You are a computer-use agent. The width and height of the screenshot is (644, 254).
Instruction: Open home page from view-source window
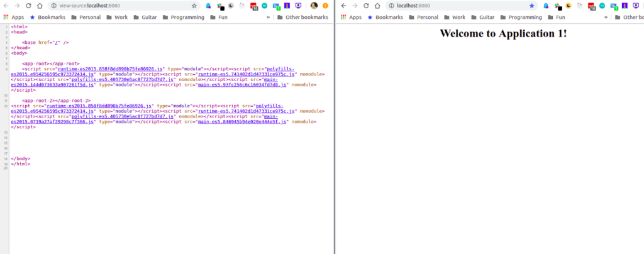[40, 6]
